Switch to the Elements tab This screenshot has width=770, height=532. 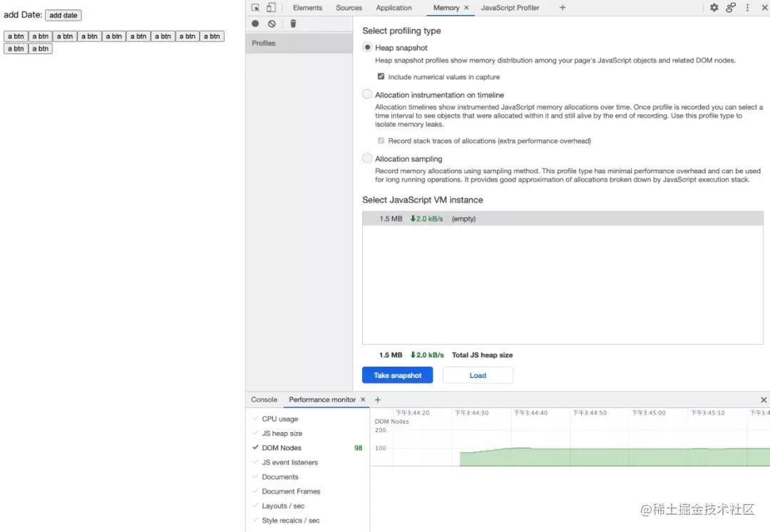pos(307,7)
